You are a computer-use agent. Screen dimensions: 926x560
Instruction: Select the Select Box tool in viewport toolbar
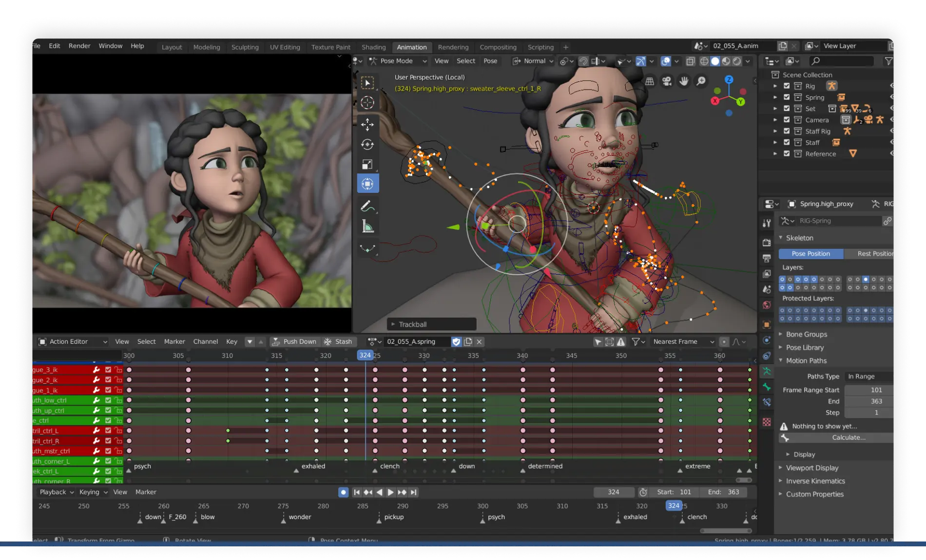(367, 83)
